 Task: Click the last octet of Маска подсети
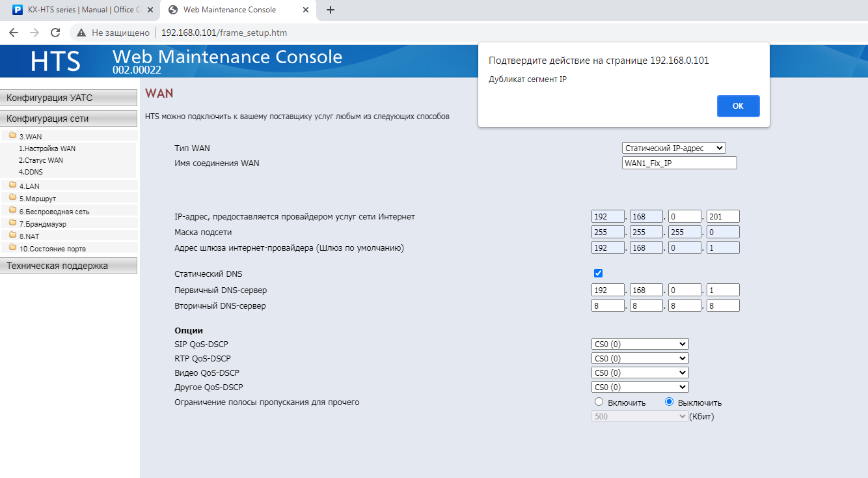[723, 232]
